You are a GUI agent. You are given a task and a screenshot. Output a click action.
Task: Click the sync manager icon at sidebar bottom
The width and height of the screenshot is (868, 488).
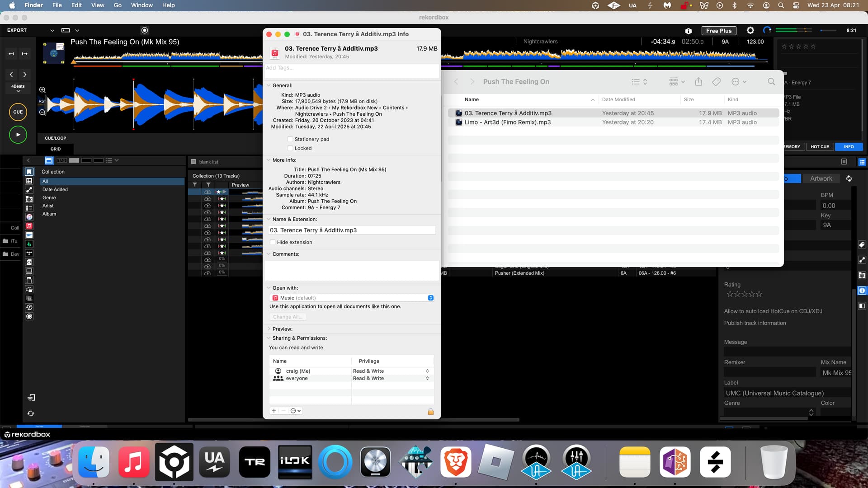pos(31,413)
